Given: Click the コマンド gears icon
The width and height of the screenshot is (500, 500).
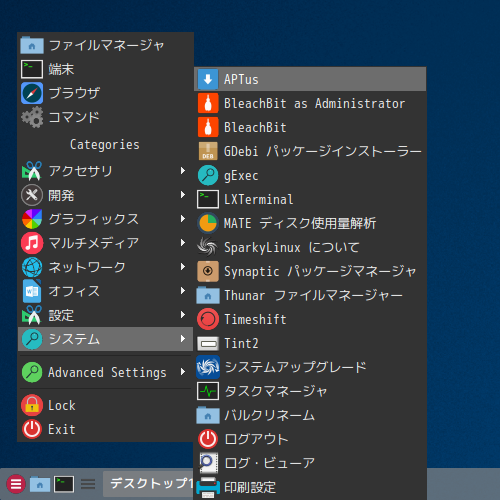Looking at the screenshot, I should pyautogui.click(x=32, y=117).
